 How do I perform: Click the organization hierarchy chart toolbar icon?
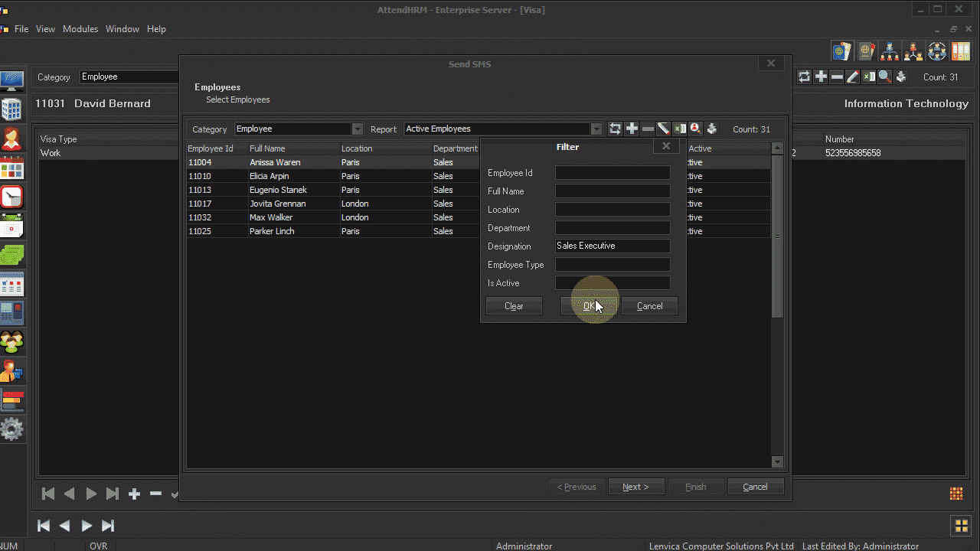pos(890,51)
